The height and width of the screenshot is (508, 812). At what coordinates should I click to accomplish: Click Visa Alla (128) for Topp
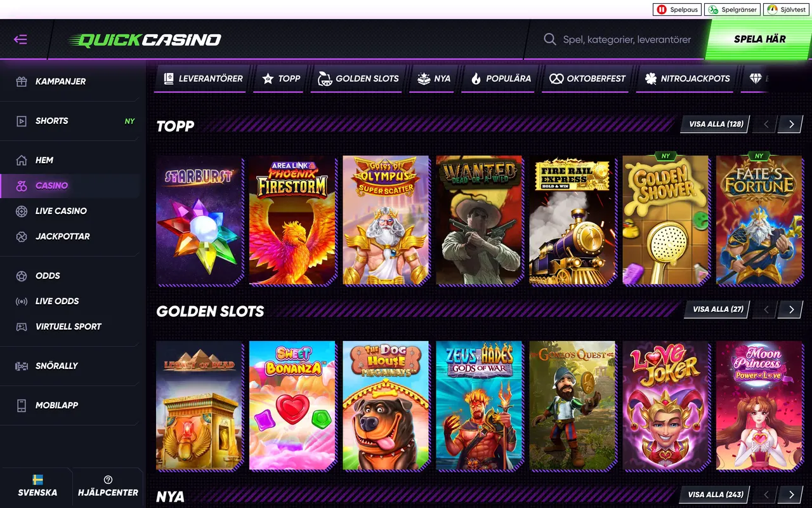click(716, 124)
